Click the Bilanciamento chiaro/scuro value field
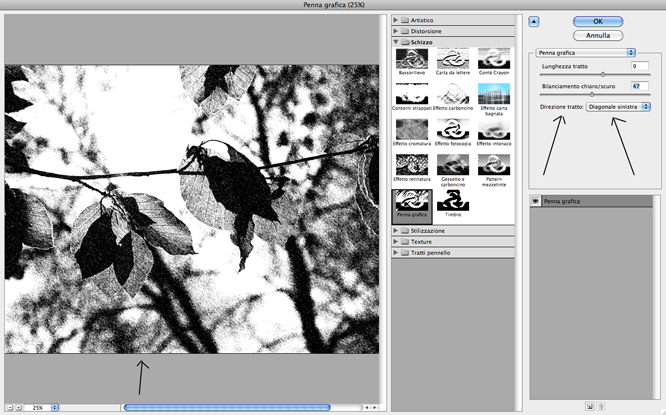This screenshot has height=415, width=666. pyautogui.click(x=640, y=86)
